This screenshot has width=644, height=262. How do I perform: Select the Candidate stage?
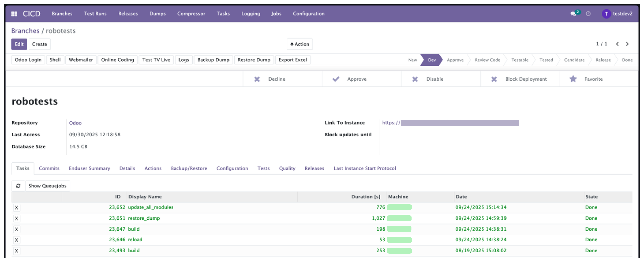[x=574, y=60]
